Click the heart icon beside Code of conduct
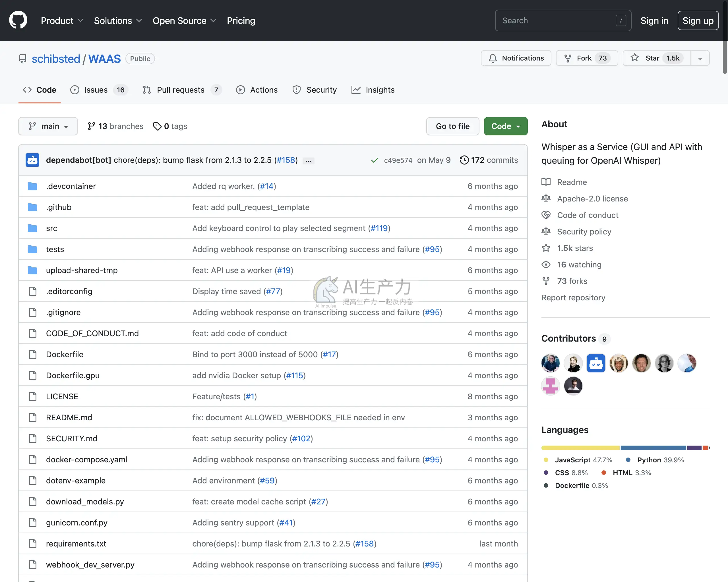The height and width of the screenshot is (582, 728). (x=546, y=215)
